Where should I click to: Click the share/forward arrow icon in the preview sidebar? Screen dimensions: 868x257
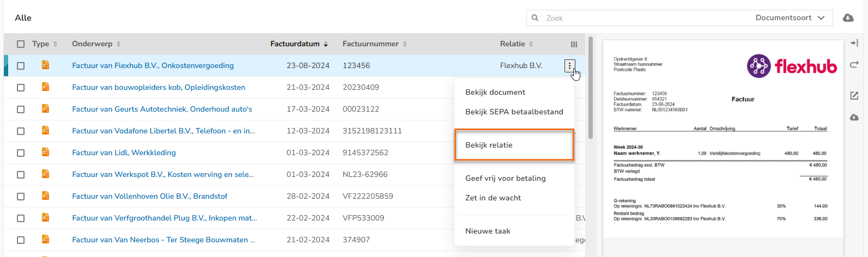tap(854, 65)
